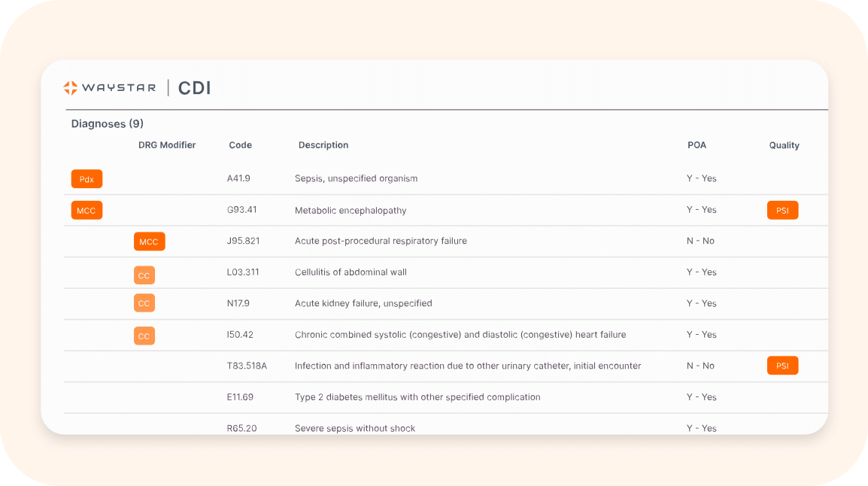868x486 pixels.
Task: Select the Diagnoses (9) section heading
Action: (x=107, y=123)
